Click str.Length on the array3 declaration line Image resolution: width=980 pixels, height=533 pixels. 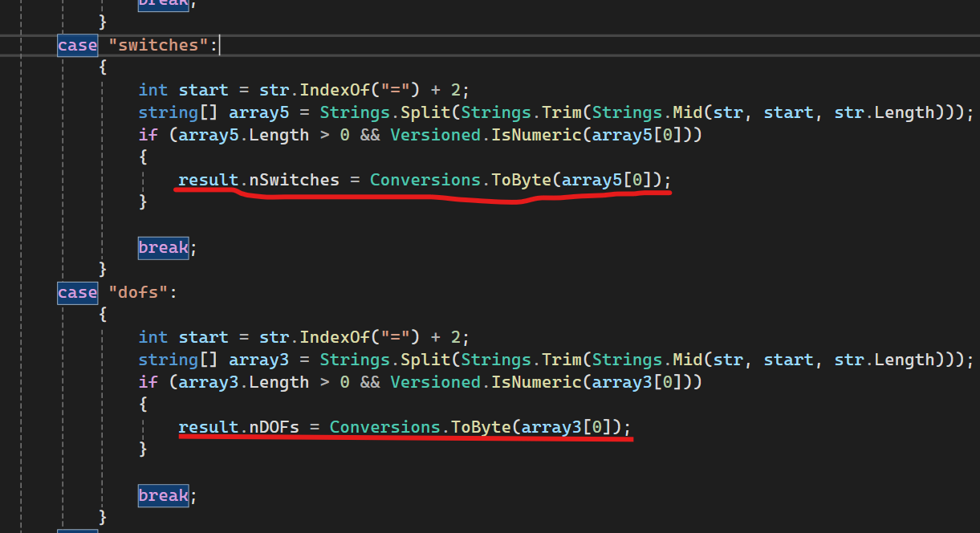pyautogui.click(x=884, y=360)
